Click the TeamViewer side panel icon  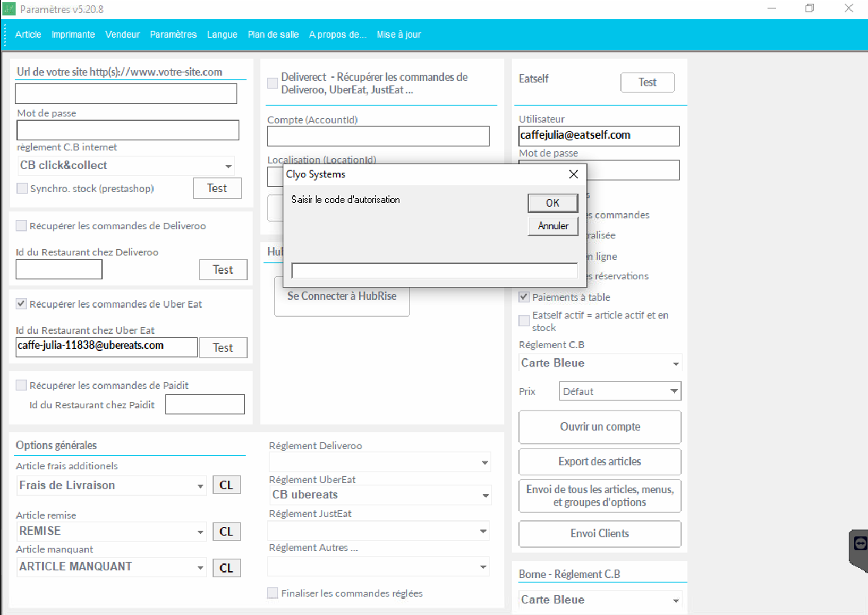pyautogui.click(x=860, y=544)
